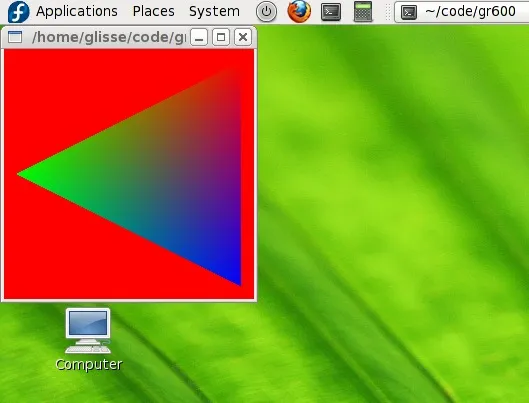Click the power/shutdown panel icon
Viewport: 529px width, 403px height.
tap(266, 12)
